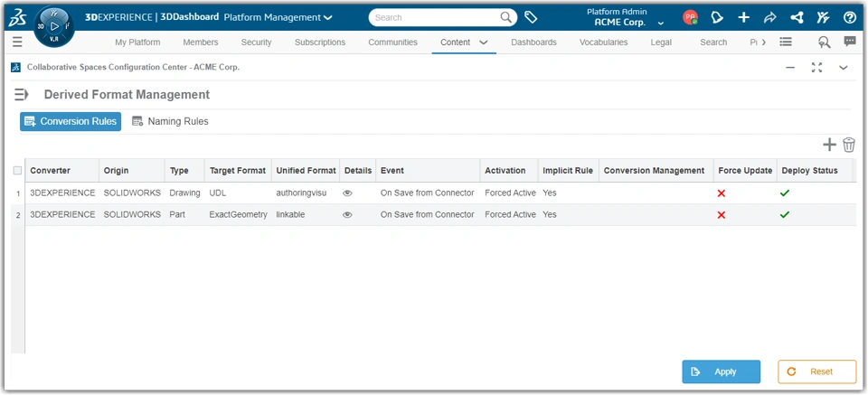Tick the select-all checkbox in table header

click(18, 171)
